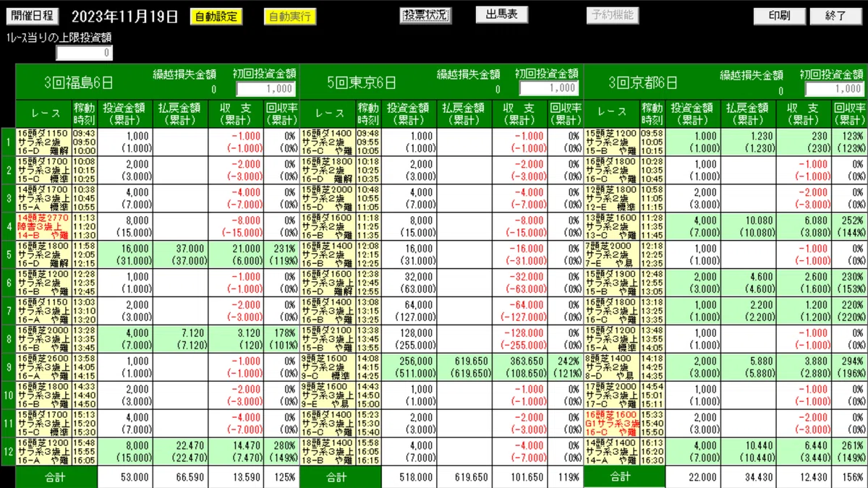Select row number 12 on the left

pos(7,452)
